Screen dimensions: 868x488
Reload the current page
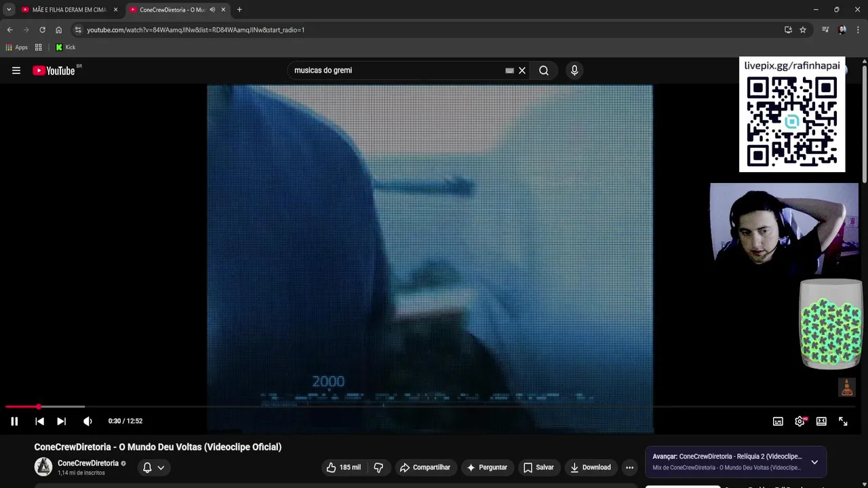[x=42, y=30]
